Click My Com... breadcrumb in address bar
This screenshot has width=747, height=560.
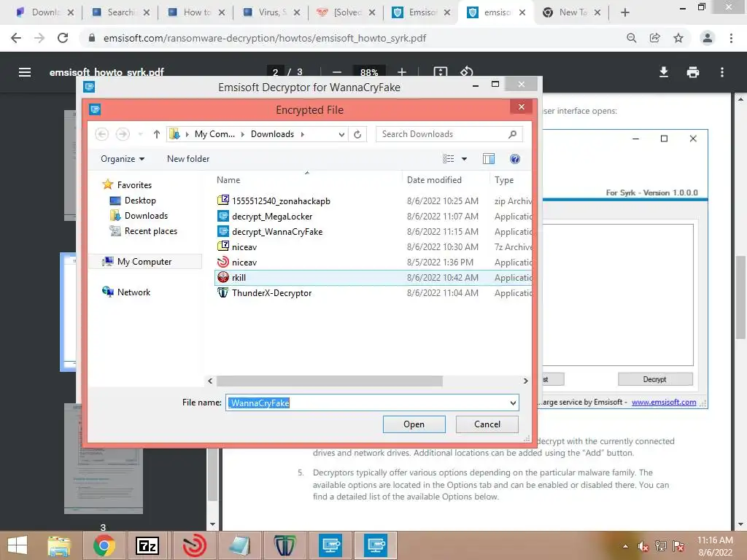(x=214, y=134)
